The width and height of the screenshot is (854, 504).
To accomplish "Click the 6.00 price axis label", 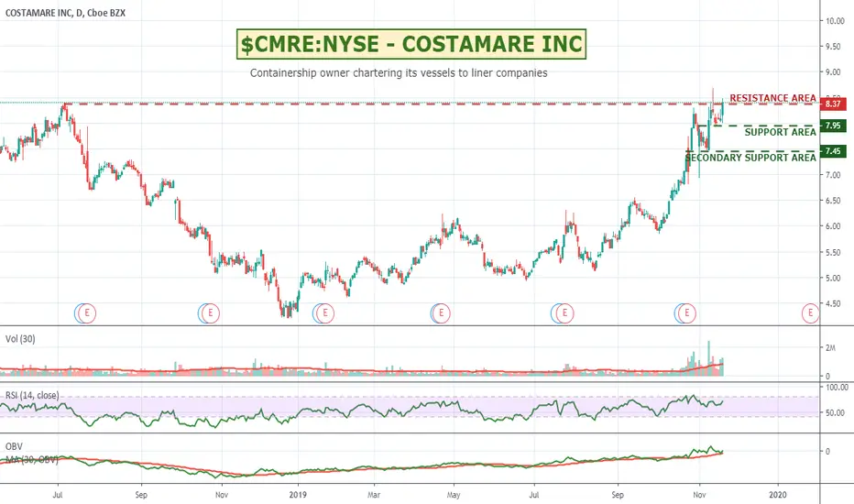I will point(833,226).
